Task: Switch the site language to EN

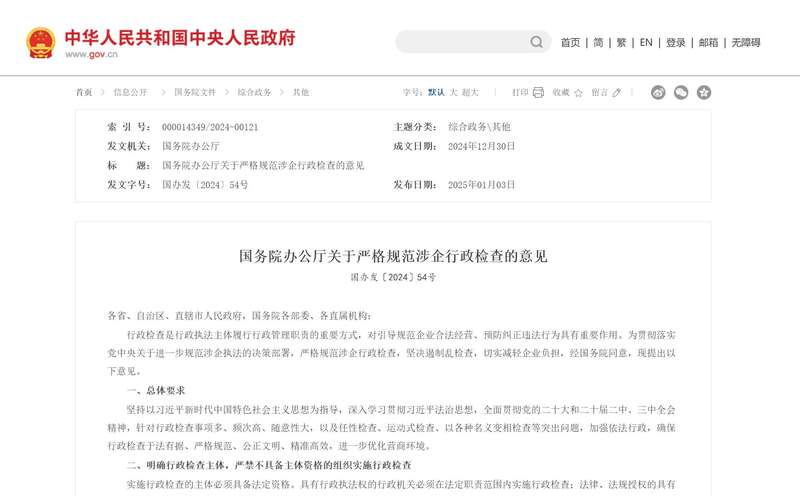Action: coord(646,43)
